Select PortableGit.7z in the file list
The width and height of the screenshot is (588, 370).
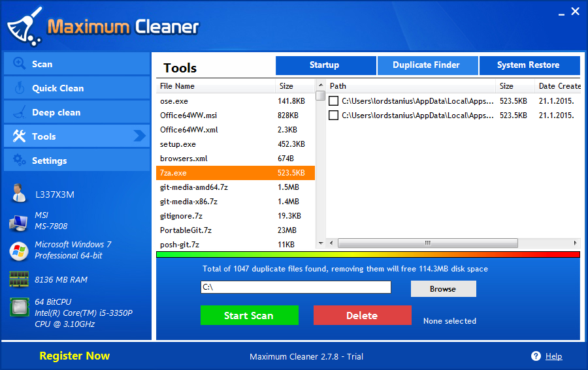tap(235, 230)
